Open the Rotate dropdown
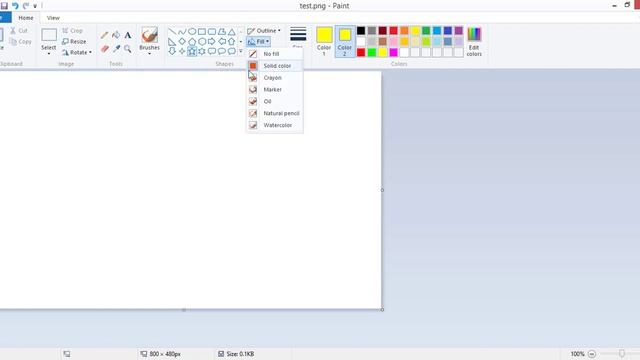The height and width of the screenshot is (360, 640). [77, 53]
